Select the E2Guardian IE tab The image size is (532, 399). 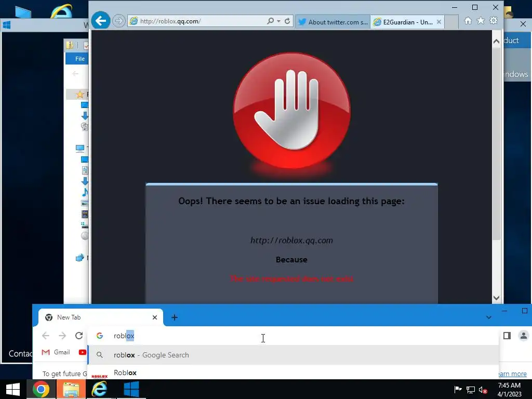(403, 22)
